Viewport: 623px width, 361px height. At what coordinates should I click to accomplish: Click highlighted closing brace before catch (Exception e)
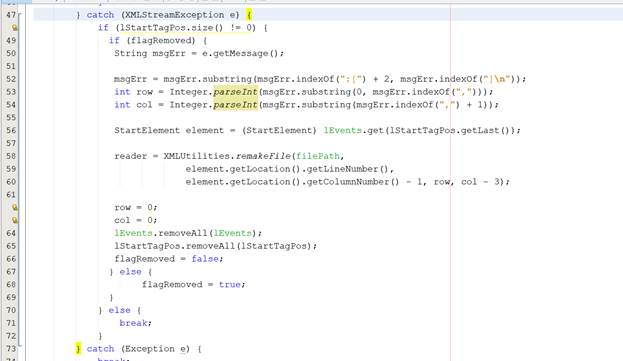pyautogui.click(x=78, y=349)
